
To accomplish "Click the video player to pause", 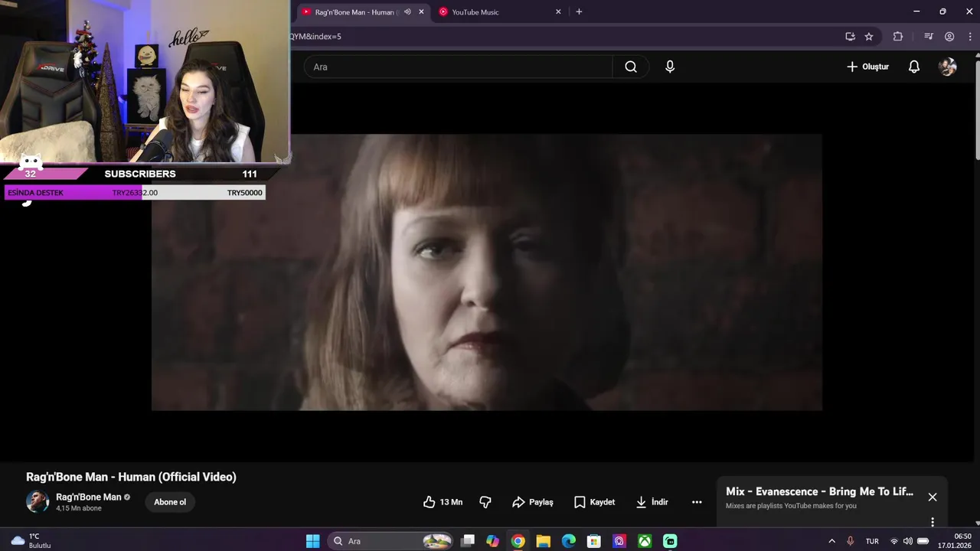I will (486, 272).
